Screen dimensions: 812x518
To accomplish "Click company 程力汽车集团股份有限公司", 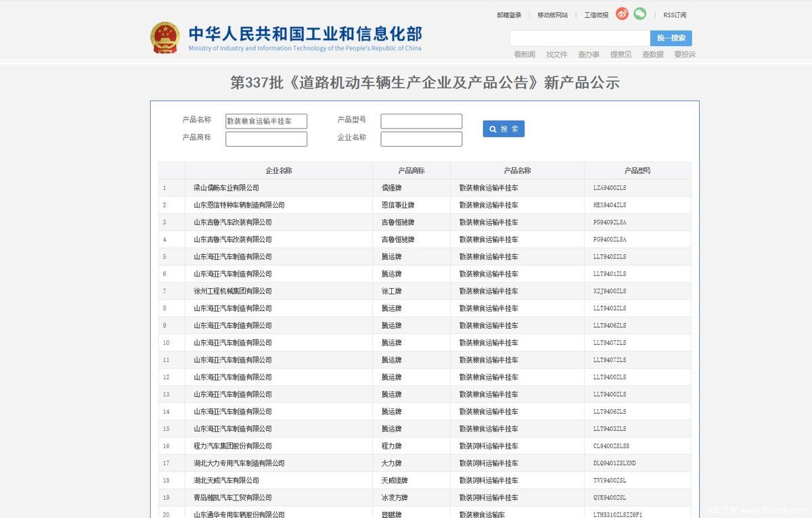I will pos(233,446).
